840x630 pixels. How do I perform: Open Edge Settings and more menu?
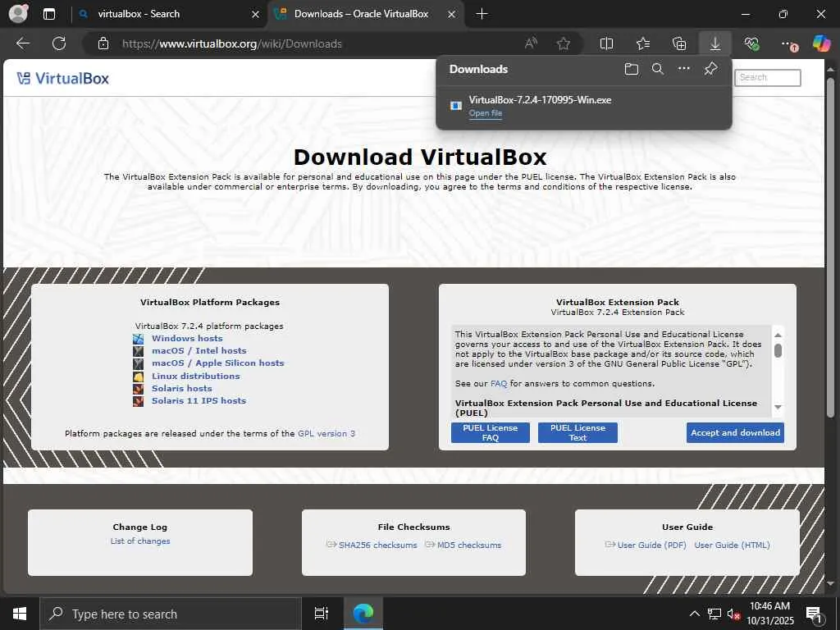click(788, 44)
